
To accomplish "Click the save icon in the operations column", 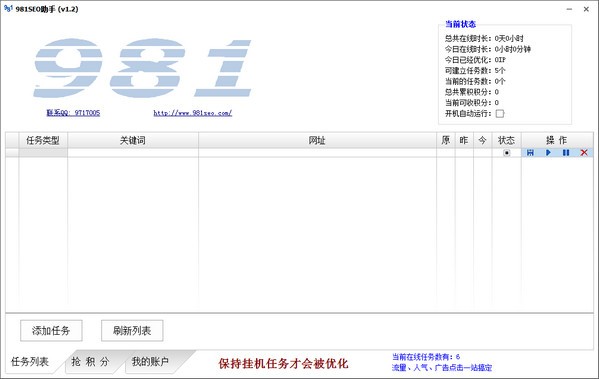I will pos(530,153).
